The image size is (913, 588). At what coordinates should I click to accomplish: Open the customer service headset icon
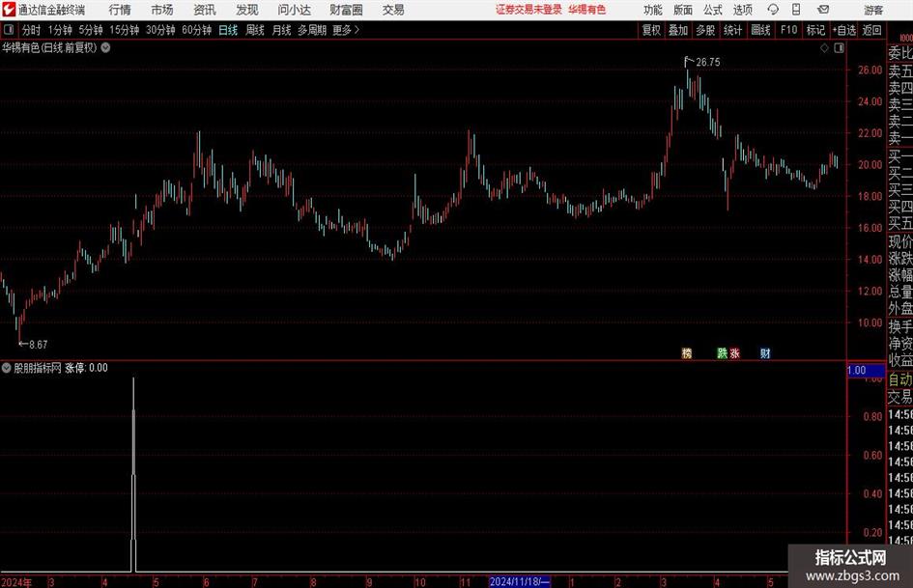coord(773,10)
